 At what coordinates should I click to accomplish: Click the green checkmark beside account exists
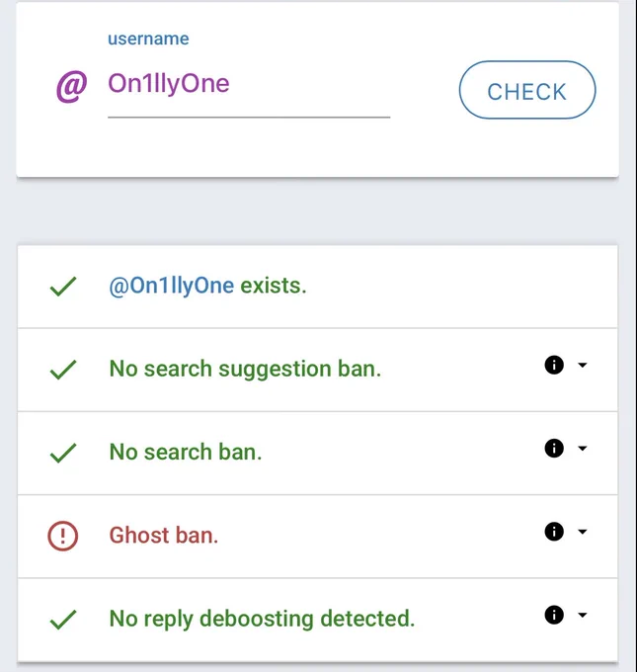coord(63,287)
